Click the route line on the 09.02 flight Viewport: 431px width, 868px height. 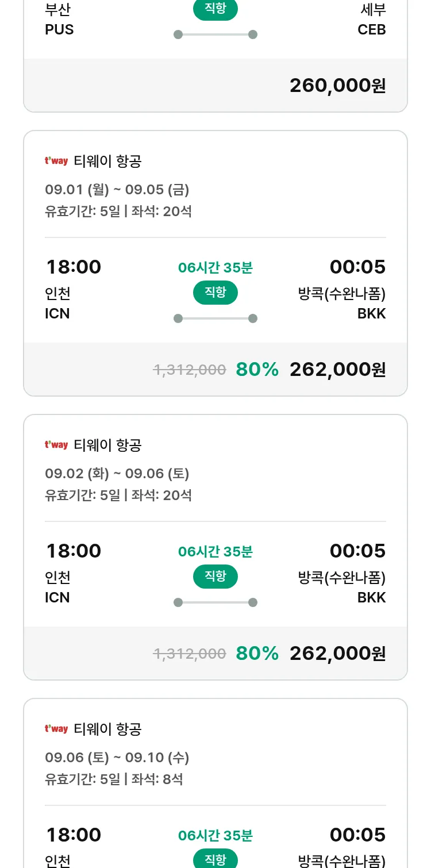click(x=215, y=602)
